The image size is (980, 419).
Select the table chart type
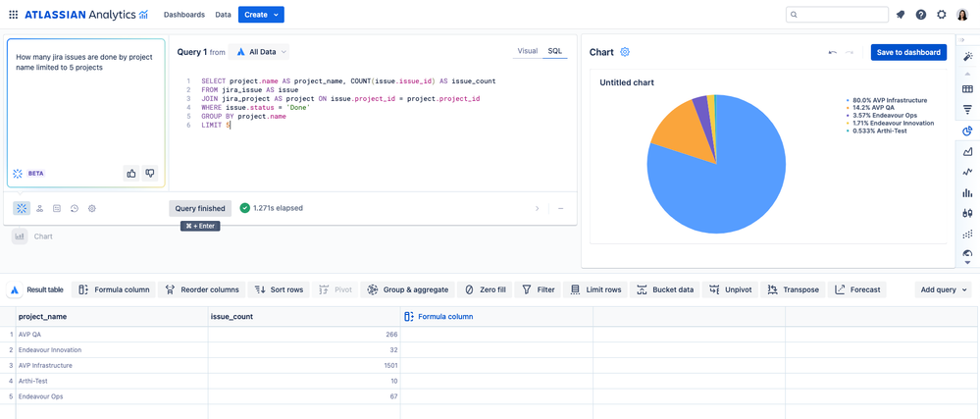(967, 89)
